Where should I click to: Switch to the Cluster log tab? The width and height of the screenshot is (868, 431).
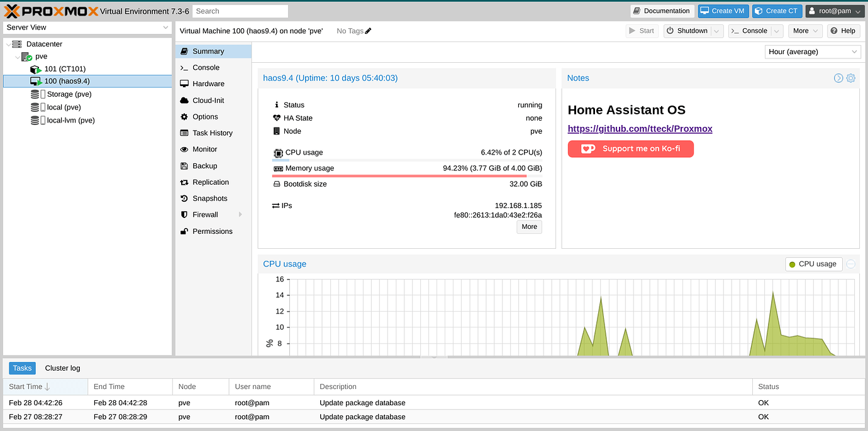[x=62, y=368]
